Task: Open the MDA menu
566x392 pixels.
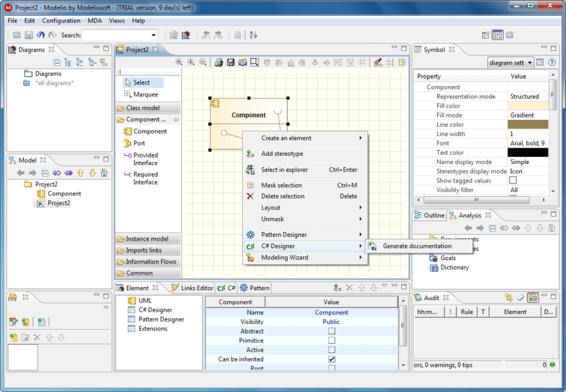Action: [94, 21]
